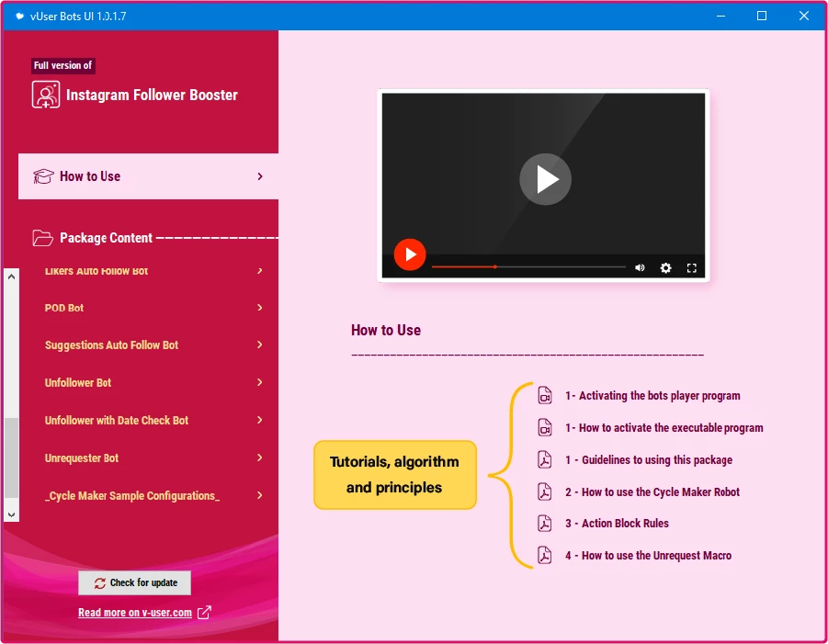Click the video icon for How to activate the executable program
The height and width of the screenshot is (644, 828).
pos(545,427)
